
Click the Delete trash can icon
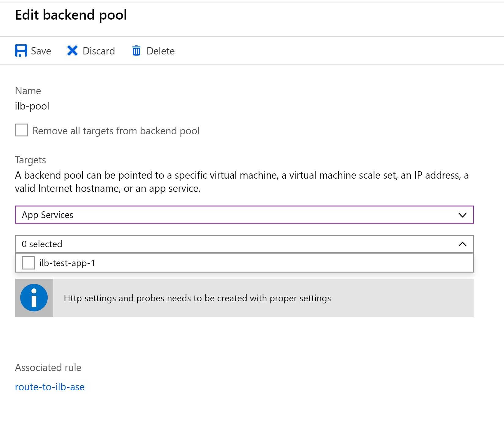pos(136,51)
